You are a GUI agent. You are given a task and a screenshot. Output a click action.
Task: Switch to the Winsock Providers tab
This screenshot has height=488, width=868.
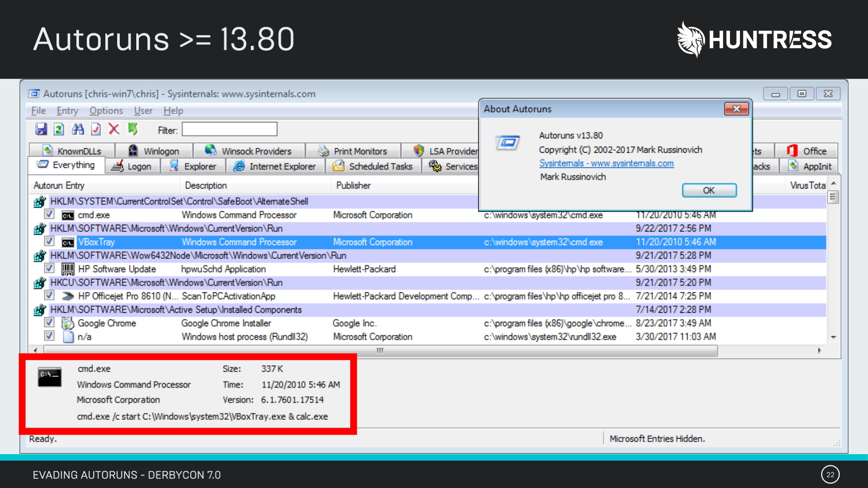[x=249, y=151]
